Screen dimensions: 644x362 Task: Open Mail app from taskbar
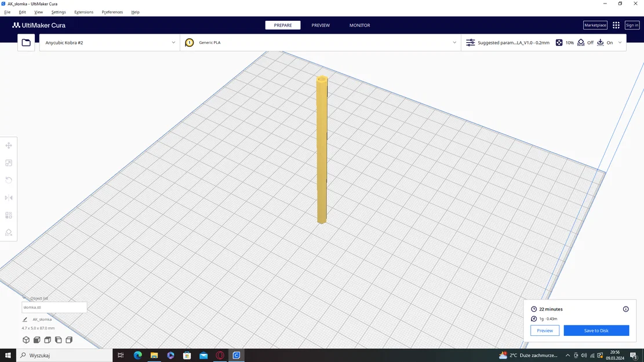(x=203, y=355)
